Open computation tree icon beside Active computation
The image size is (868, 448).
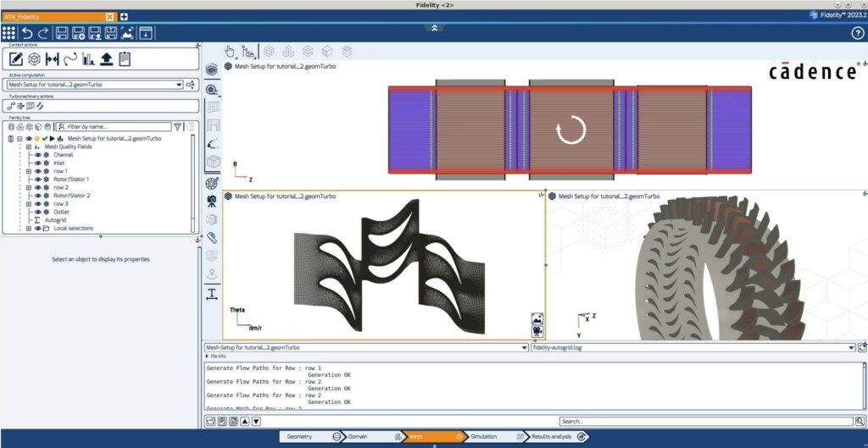pyautogui.click(x=191, y=85)
